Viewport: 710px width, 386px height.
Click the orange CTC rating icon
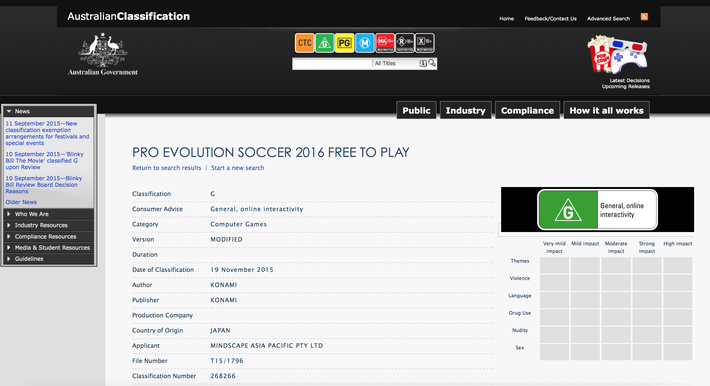(x=305, y=43)
